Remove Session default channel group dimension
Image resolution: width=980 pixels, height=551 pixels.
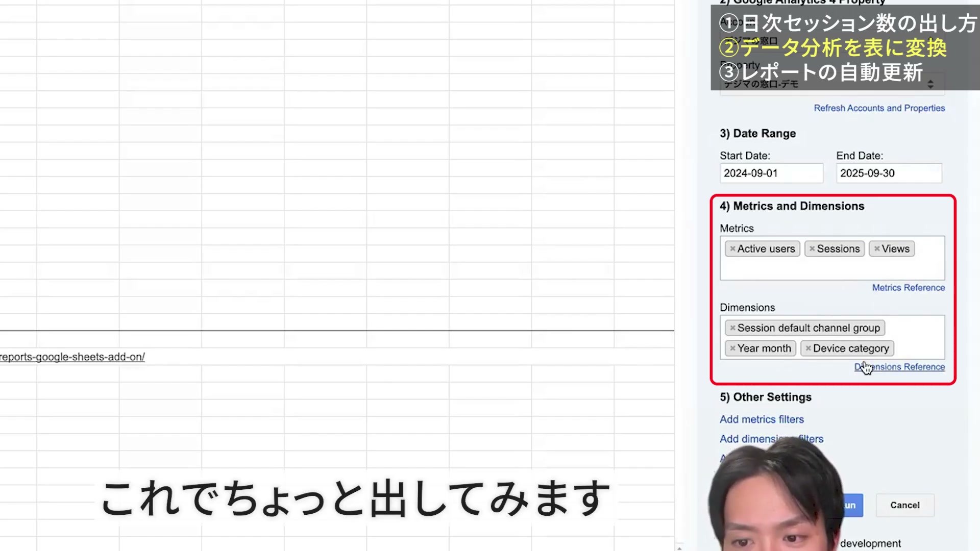[x=732, y=328]
